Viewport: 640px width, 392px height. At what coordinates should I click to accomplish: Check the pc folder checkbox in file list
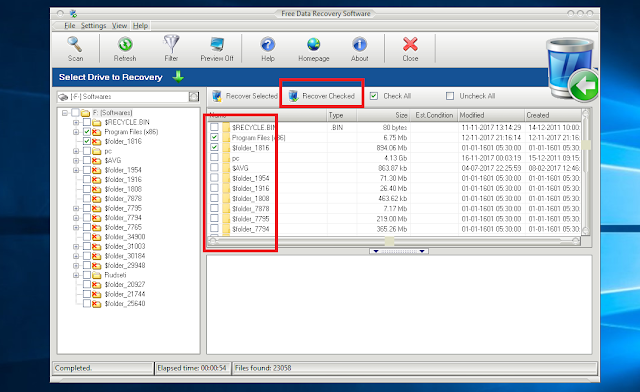[214, 157]
